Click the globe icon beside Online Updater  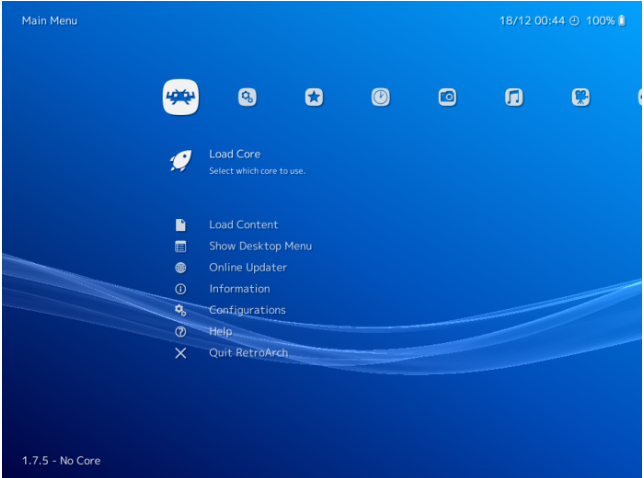click(x=181, y=268)
